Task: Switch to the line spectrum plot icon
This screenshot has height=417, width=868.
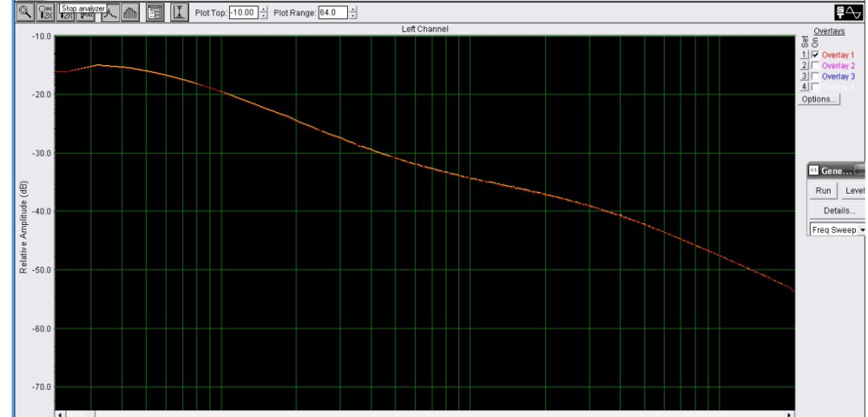Action: point(113,13)
